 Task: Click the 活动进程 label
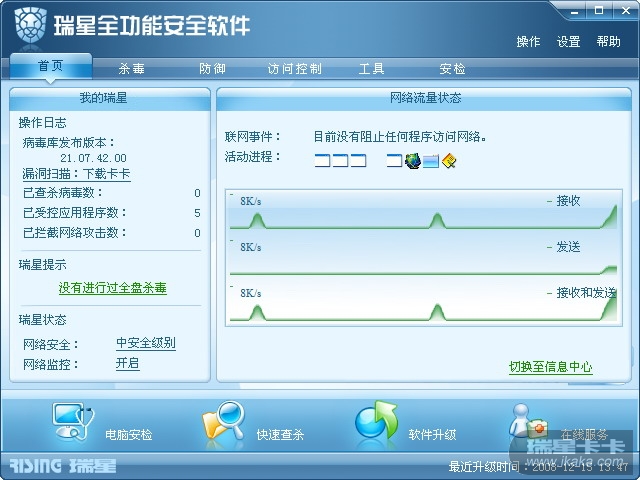click(252, 157)
